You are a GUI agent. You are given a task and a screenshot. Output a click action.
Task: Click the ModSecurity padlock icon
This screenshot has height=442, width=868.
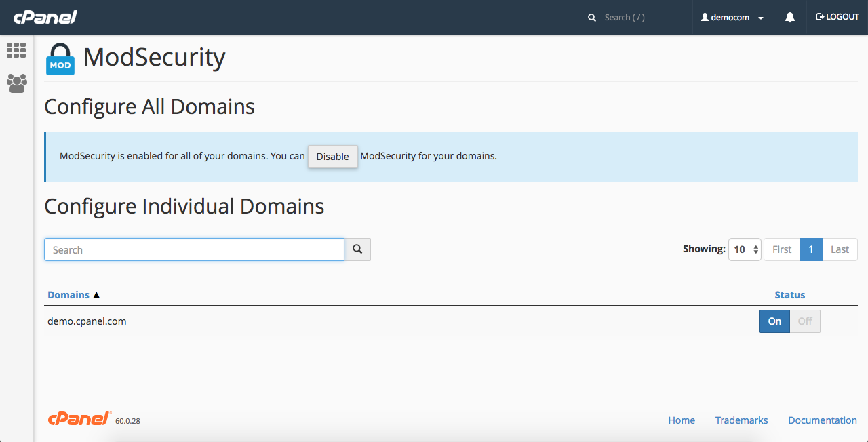[x=60, y=58]
